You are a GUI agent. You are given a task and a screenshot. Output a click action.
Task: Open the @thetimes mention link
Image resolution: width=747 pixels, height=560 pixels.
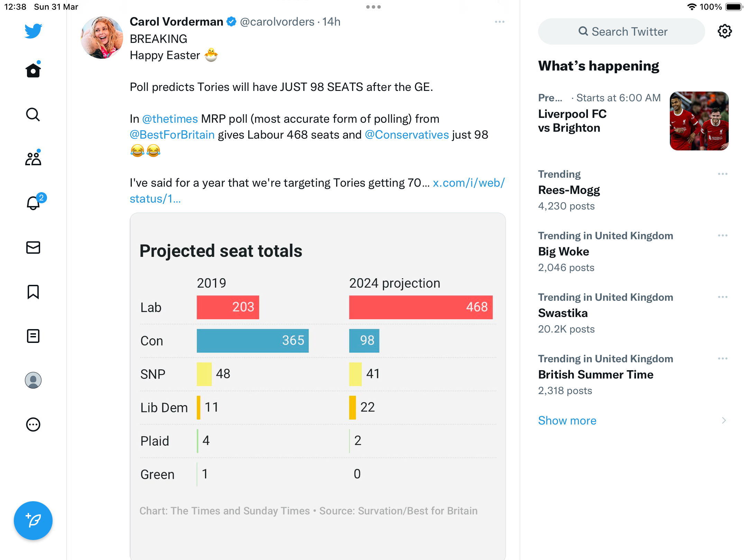(x=170, y=119)
